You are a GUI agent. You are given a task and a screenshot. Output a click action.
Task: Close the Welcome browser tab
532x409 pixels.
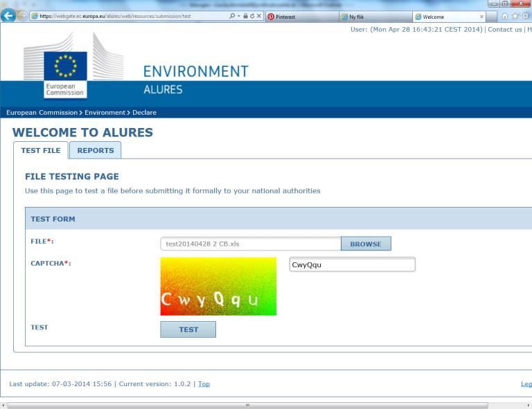[x=481, y=17]
